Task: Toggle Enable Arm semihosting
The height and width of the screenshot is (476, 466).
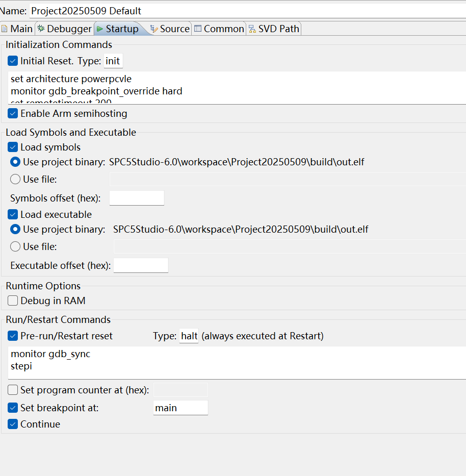Action: coord(12,113)
